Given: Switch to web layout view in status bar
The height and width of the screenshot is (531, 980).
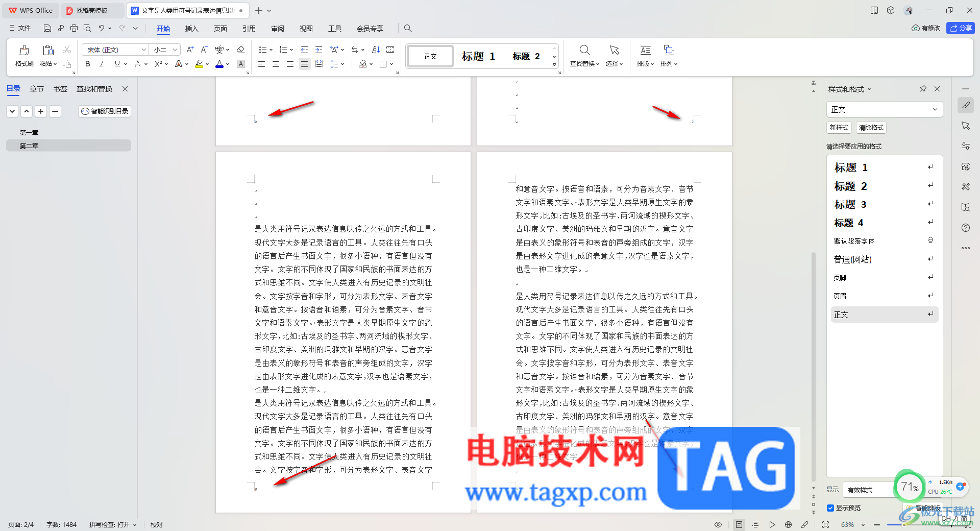Looking at the screenshot, I should pos(788,524).
